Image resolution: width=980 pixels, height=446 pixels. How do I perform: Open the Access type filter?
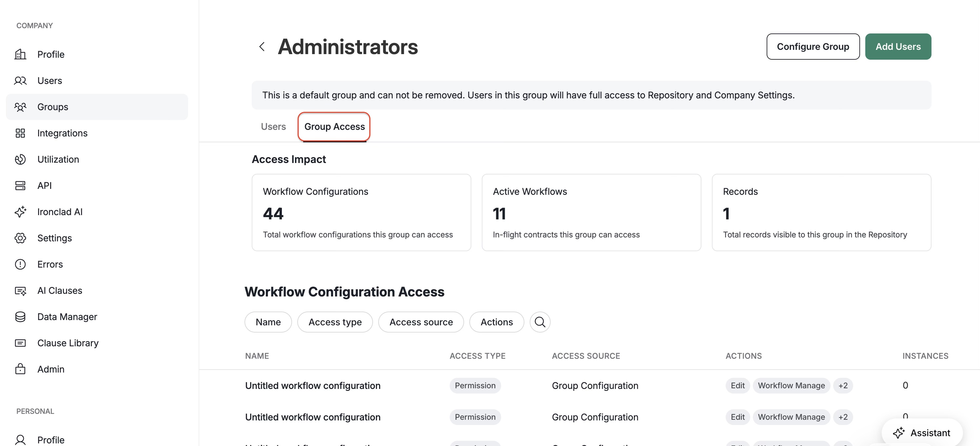point(335,322)
